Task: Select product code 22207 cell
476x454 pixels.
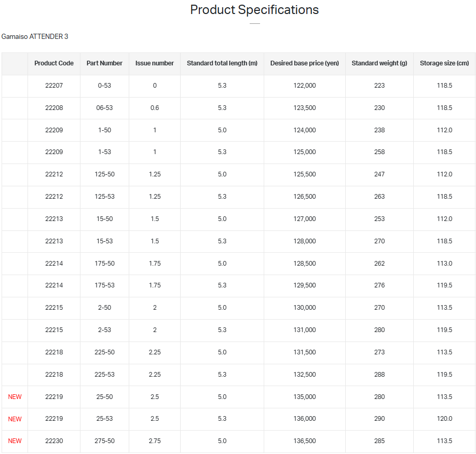Action: coord(54,86)
